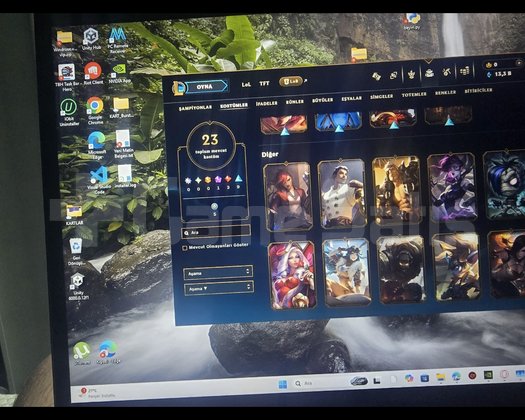
Task: Open the Unity Hub desktop shortcut
Action: coord(91,39)
